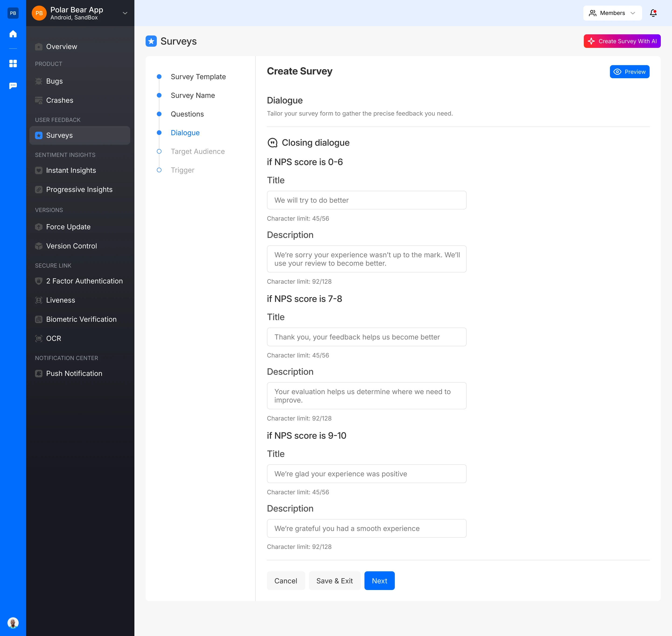Open the chat messages icon
This screenshot has width=672, height=636.
click(x=13, y=86)
